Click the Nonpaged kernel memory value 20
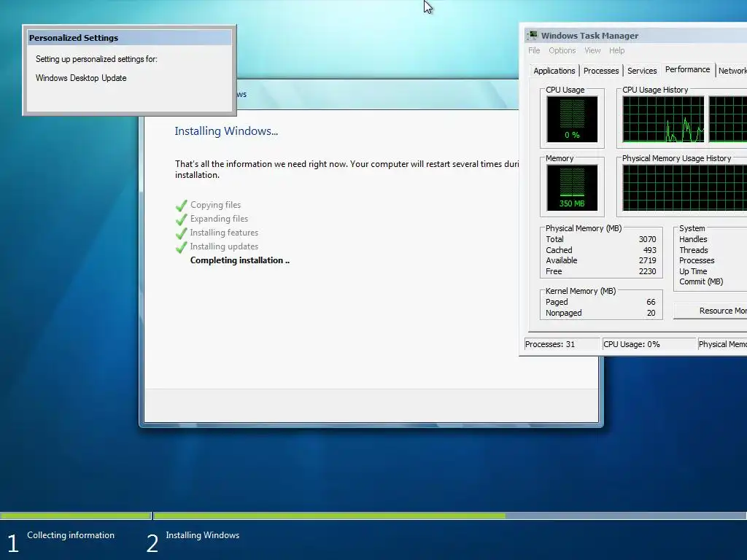Image resolution: width=747 pixels, height=560 pixels. coord(651,313)
